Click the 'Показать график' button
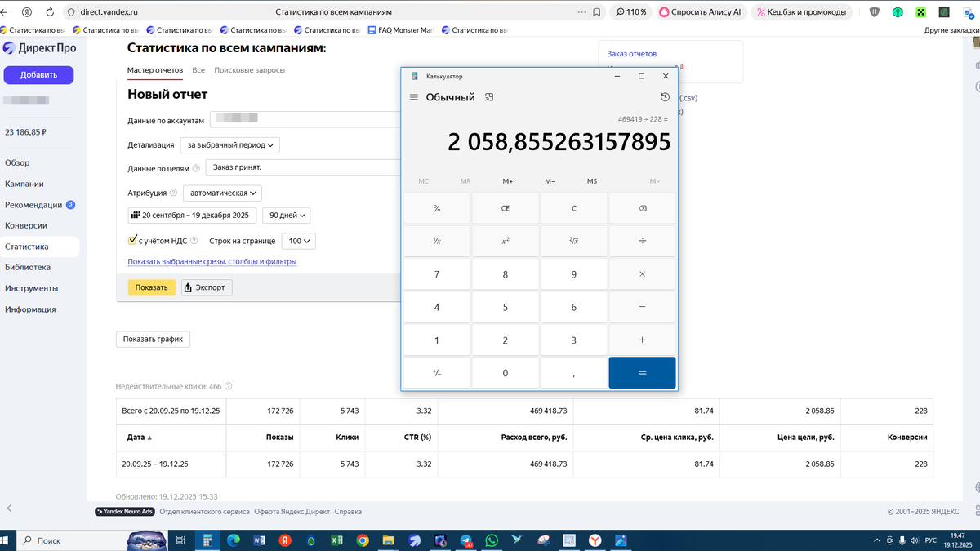 pyautogui.click(x=154, y=339)
